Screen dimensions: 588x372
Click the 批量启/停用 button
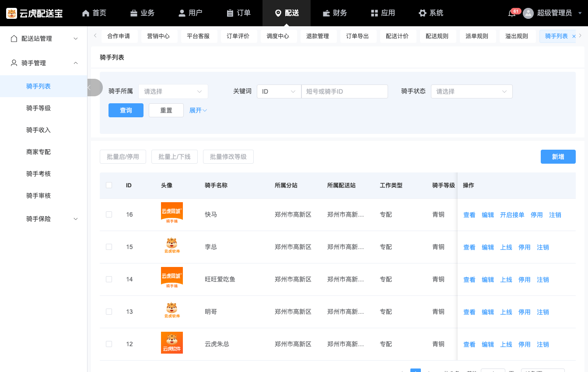click(x=123, y=157)
